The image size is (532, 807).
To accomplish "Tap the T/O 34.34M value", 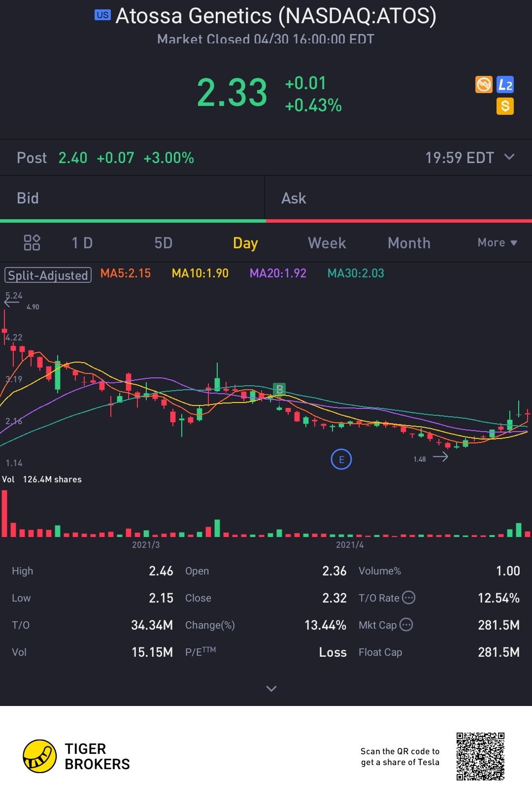I will click(152, 625).
